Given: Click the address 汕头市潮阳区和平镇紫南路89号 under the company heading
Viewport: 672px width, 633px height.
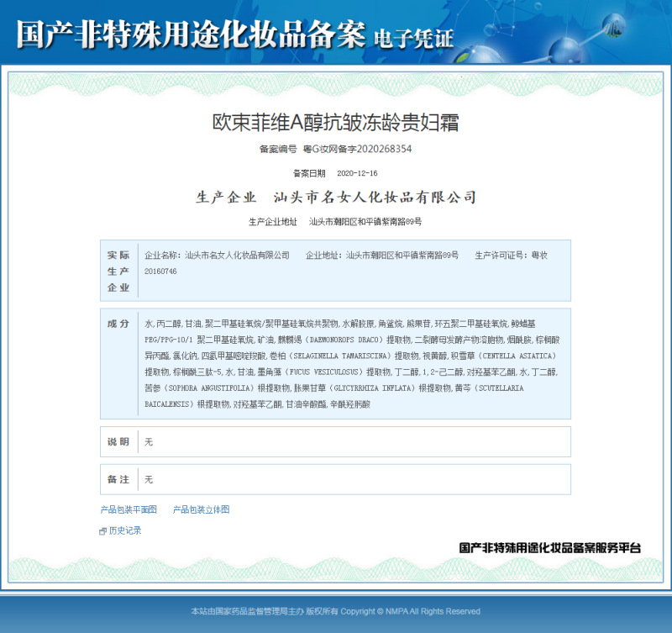Looking at the screenshot, I should click(365, 222).
